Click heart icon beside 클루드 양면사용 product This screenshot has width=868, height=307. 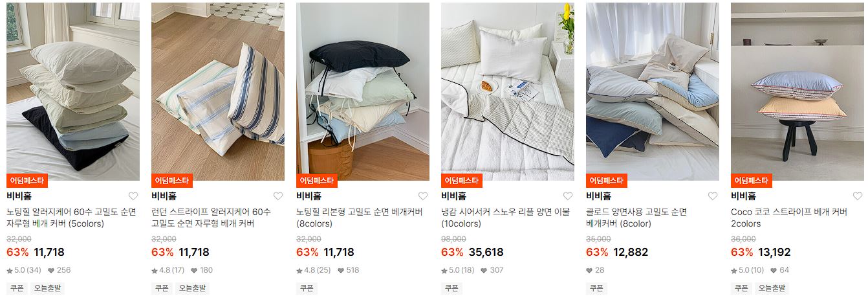(713, 196)
